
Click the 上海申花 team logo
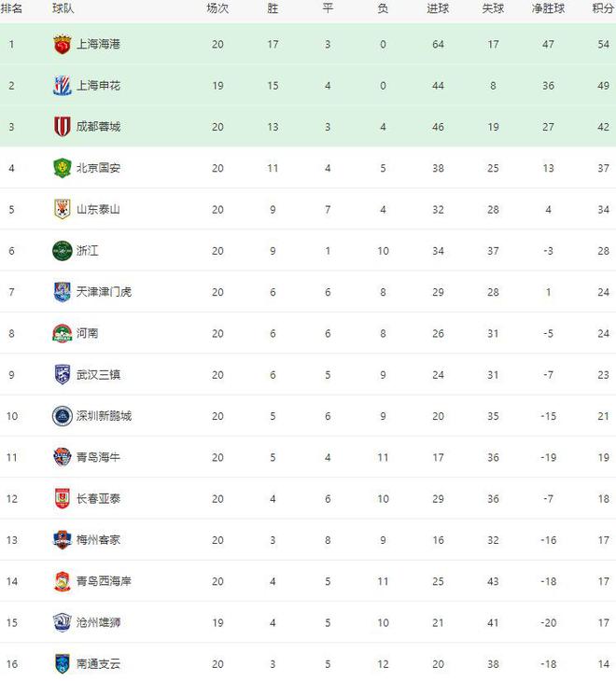coord(63,86)
